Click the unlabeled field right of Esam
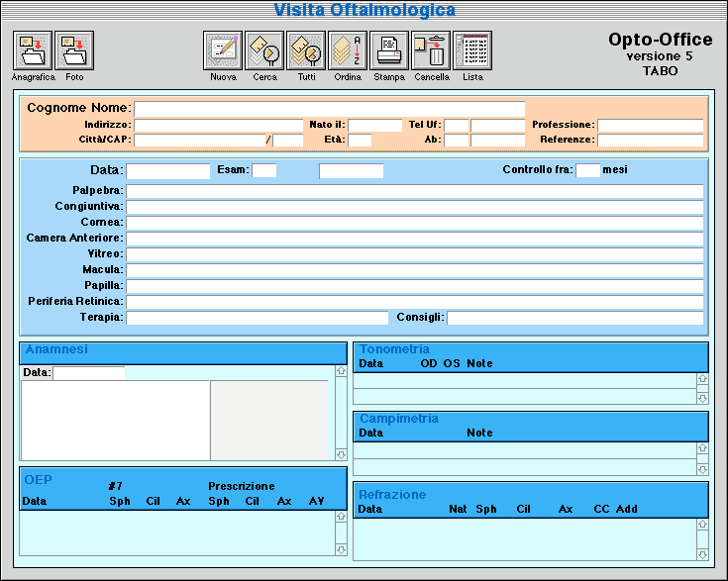This screenshot has width=728, height=581. pos(351,171)
